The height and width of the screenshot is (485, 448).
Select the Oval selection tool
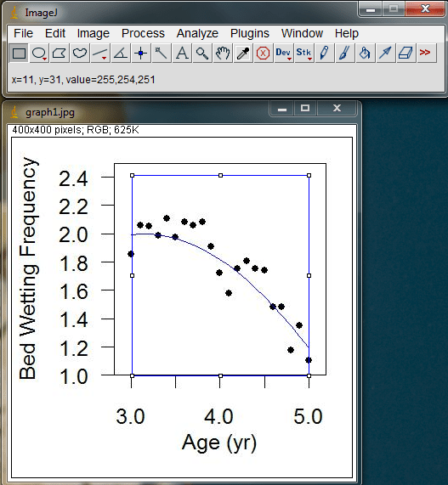[39, 54]
